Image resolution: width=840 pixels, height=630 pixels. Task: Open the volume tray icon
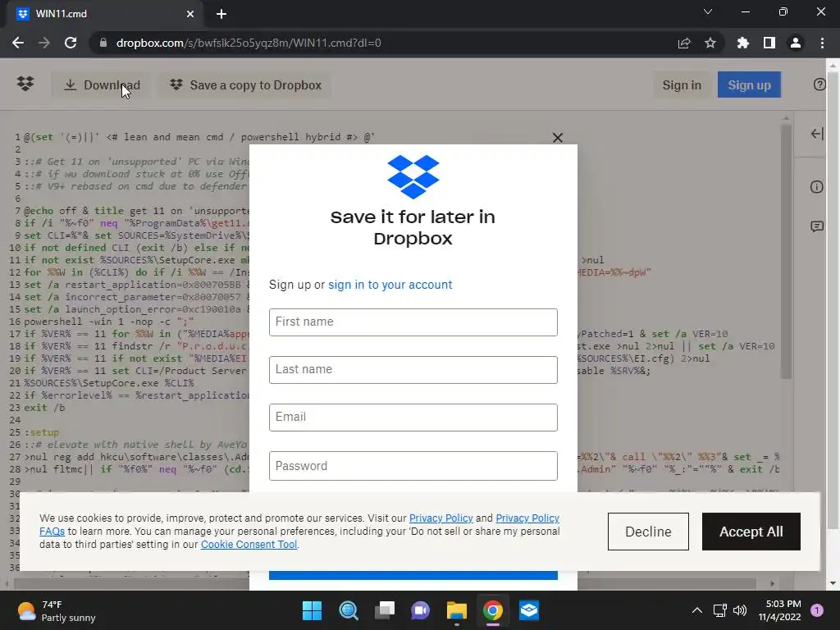pos(740,610)
